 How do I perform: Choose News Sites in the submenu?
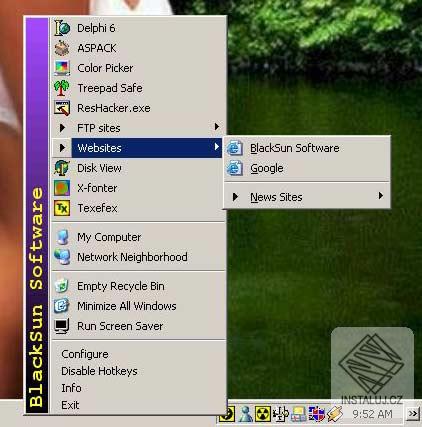[x=307, y=197]
